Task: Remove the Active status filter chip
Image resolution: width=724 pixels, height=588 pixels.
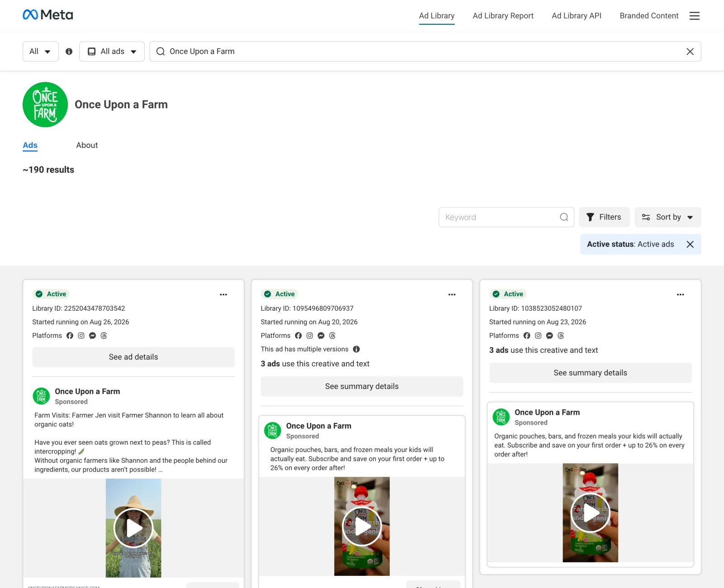Action: pos(690,244)
